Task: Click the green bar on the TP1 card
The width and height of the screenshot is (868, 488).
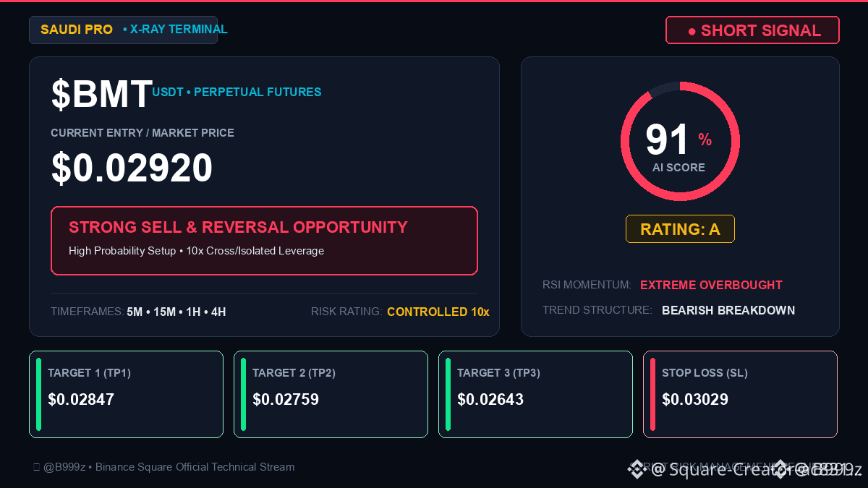Action: pyautogui.click(x=38, y=394)
